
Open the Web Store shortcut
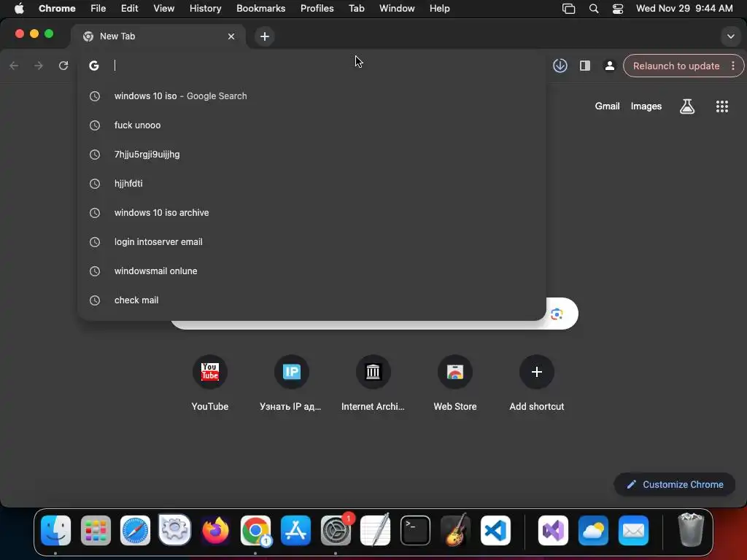pos(455,383)
